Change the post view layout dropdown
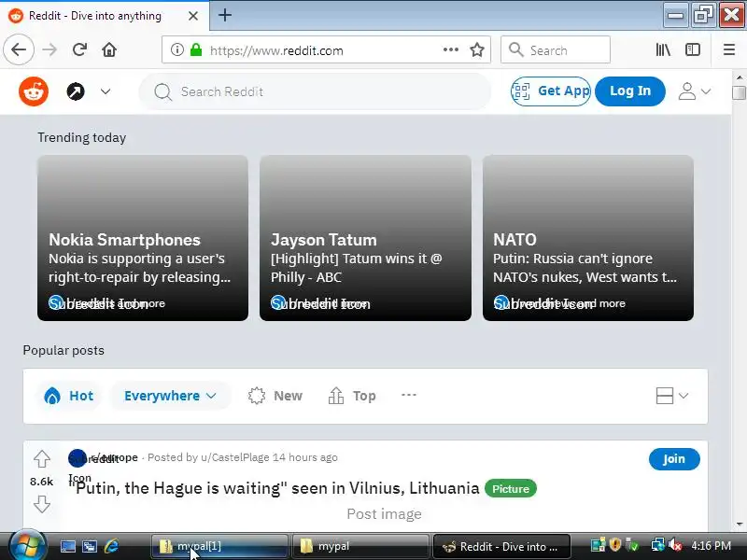Image resolution: width=747 pixels, height=560 pixels. tap(671, 396)
